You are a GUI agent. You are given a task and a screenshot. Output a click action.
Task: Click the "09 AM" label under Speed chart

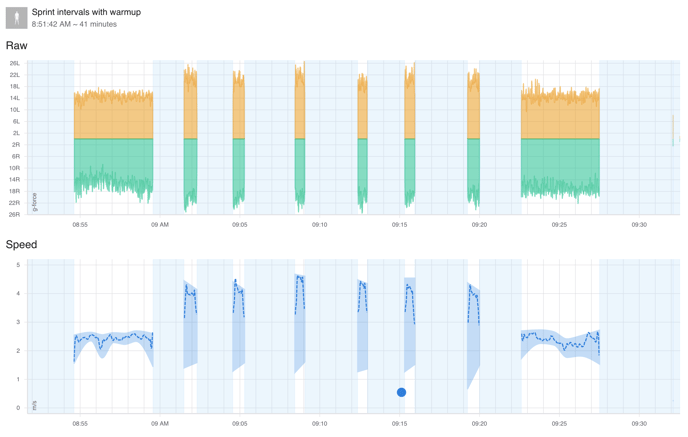click(160, 424)
